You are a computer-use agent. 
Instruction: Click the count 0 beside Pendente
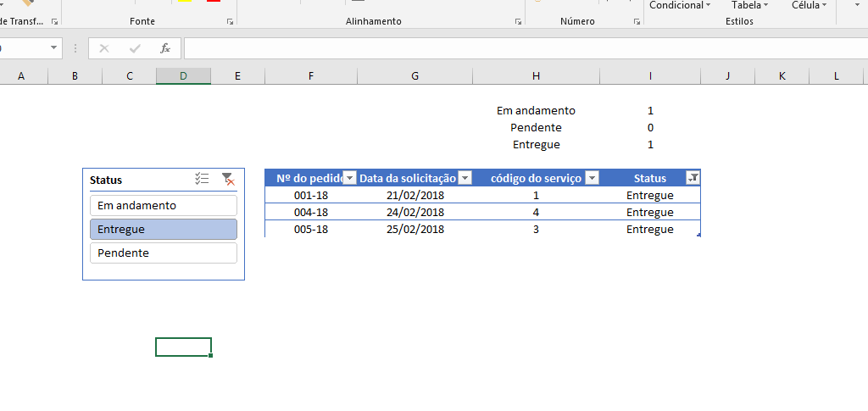click(650, 127)
